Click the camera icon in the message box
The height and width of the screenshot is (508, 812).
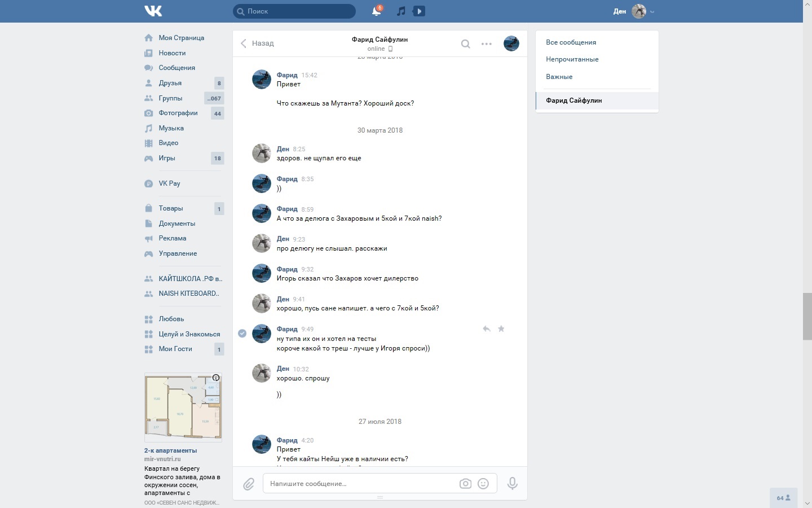tap(465, 484)
